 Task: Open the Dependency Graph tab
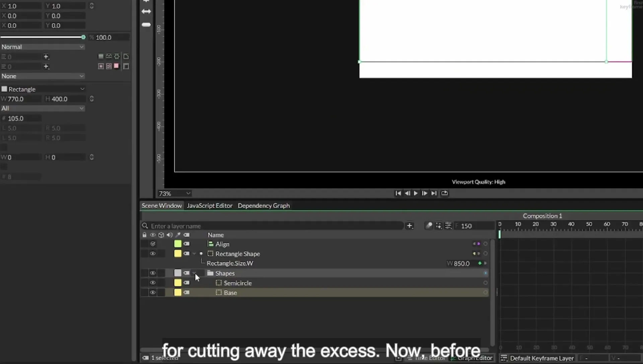(264, 206)
